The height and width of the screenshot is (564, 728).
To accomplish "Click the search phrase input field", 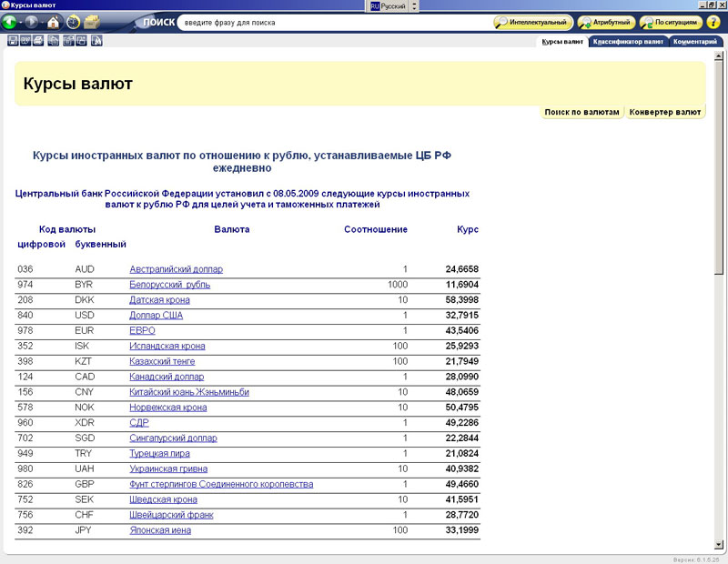I will pos(332,22).
